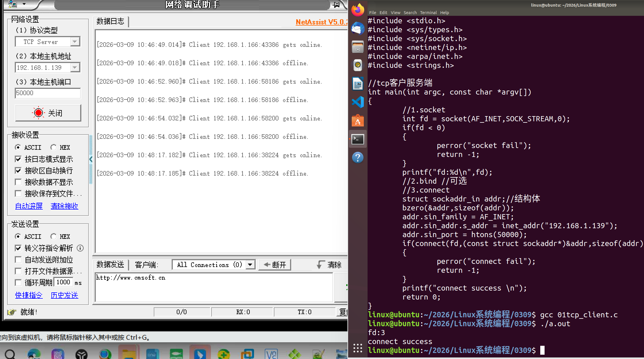Uncheck 按日志模式显示 checkbox

[x=18, y=159]
